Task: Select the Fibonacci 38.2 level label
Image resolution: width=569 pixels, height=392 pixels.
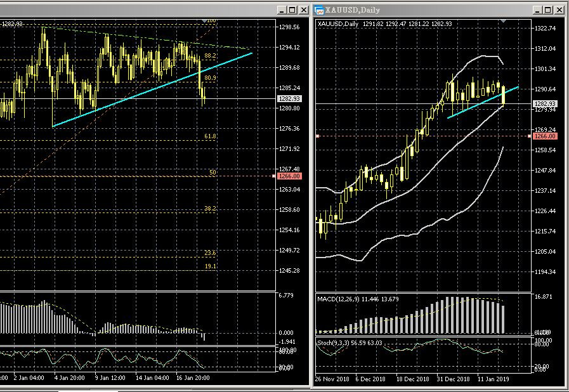Action: pyautogui.click(x=210, y=209)
